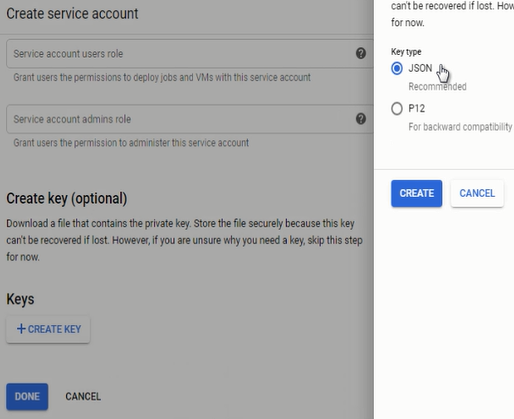Click CANCEL next to the DONE button

pyautogui.click(x=83, y=396)
